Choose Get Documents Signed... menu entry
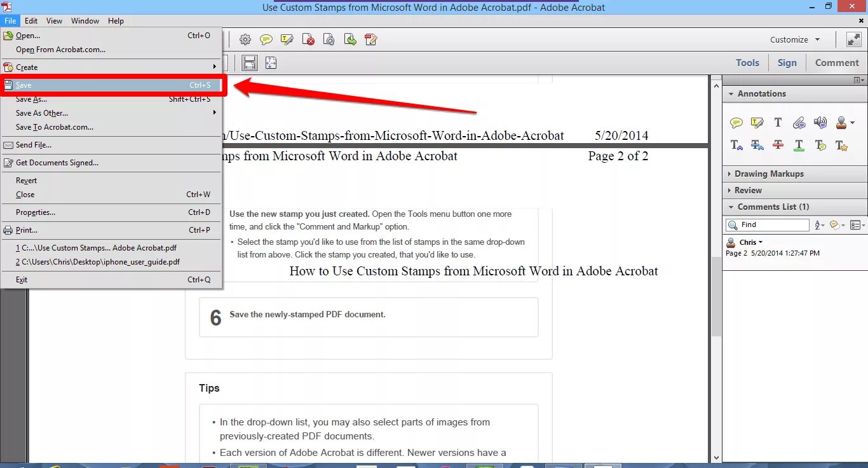 point(111,163)
